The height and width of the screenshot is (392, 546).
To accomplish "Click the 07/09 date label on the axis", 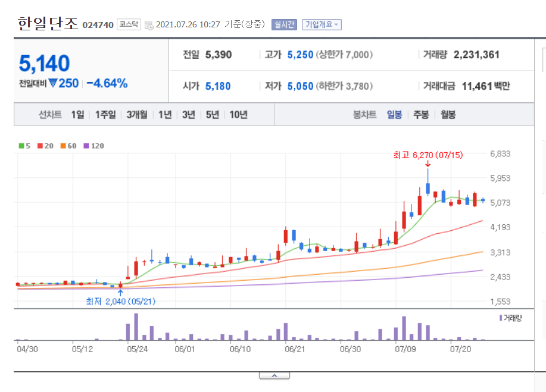I will (x=405, y=349).
